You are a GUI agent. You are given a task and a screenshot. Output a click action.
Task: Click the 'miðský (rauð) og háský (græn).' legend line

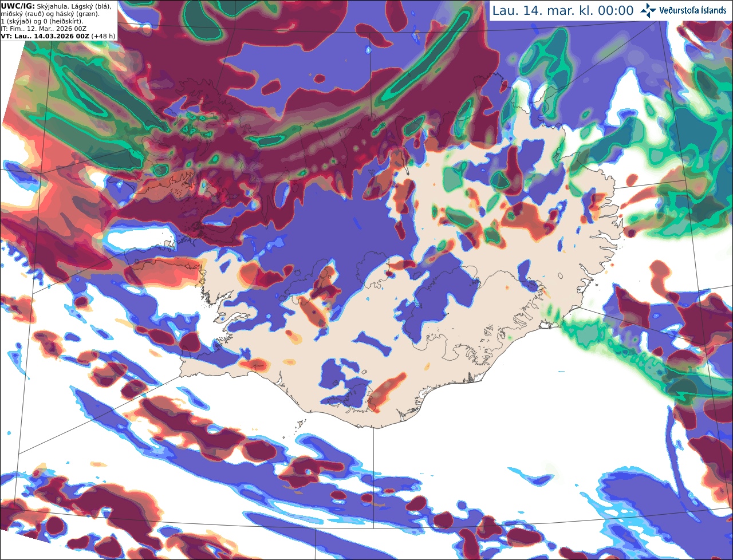[50, 13]
